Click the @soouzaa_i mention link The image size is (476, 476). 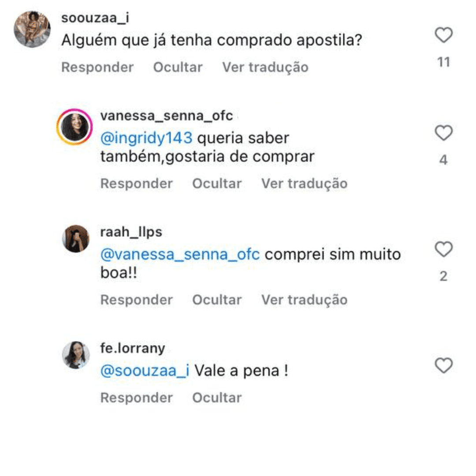(145, 371)
